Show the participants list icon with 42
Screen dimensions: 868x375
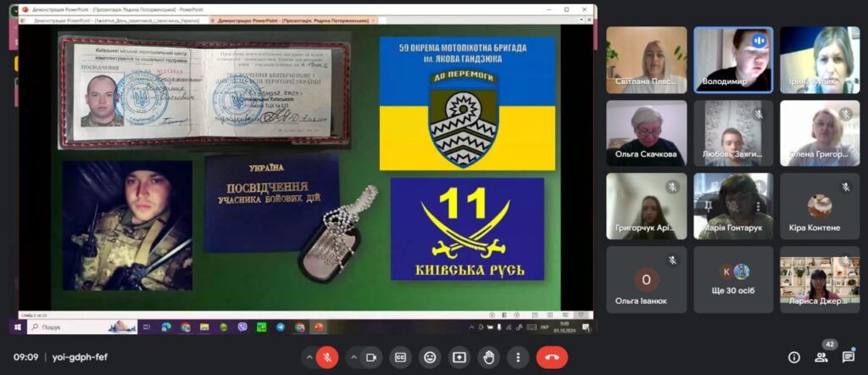point(821,357)
